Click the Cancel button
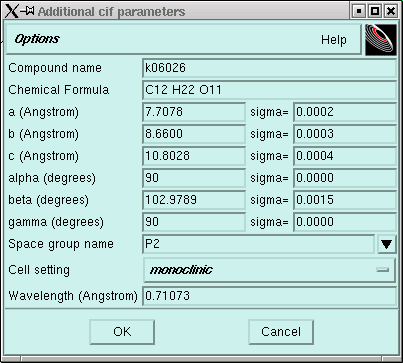The width and height of the screenshot is (403, 363). click(x=281, y=332)
